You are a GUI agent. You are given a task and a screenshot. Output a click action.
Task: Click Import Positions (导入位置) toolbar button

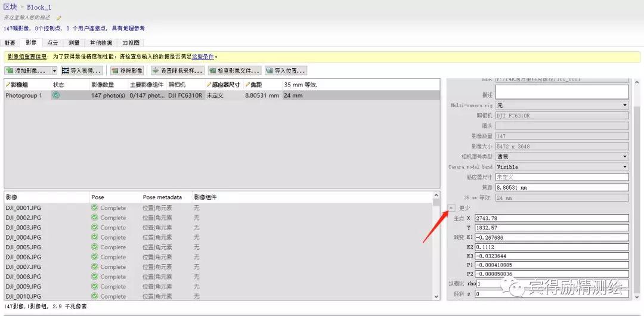[286, 70]
